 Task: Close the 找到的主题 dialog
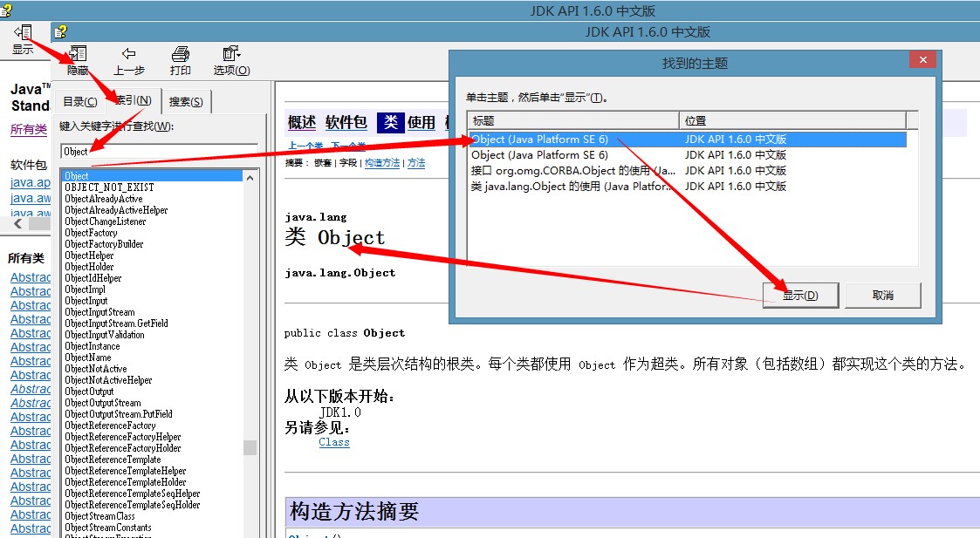coord(922,60)
